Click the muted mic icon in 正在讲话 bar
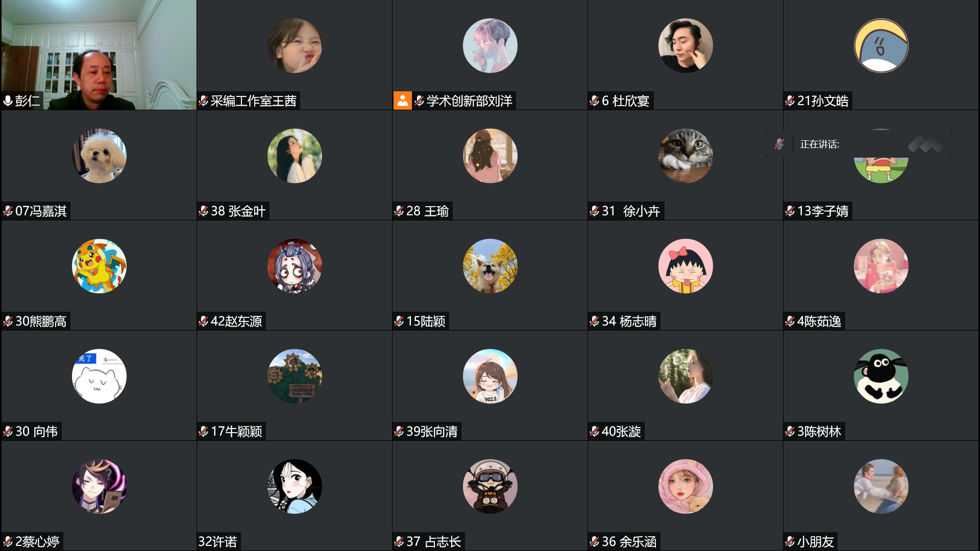The height and width of the screenshot is (551, 980). (x=779, y=144)
